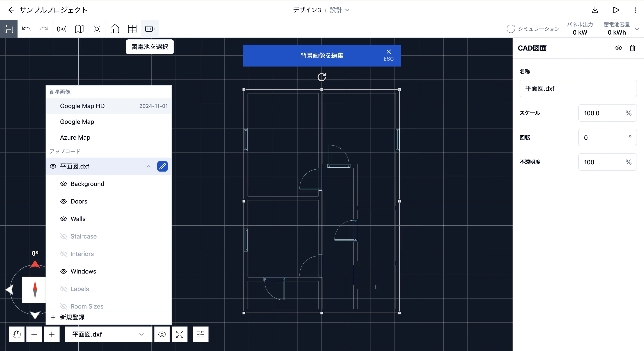644x351 pixels.
Task: Show the Labels layer
Action: coord(64,289)
